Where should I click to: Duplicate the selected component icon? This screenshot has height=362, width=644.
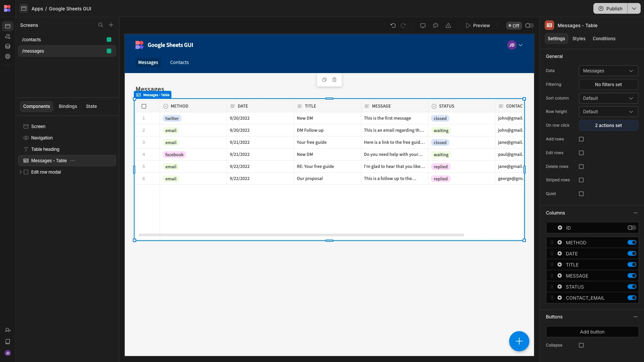pos(324,80)
